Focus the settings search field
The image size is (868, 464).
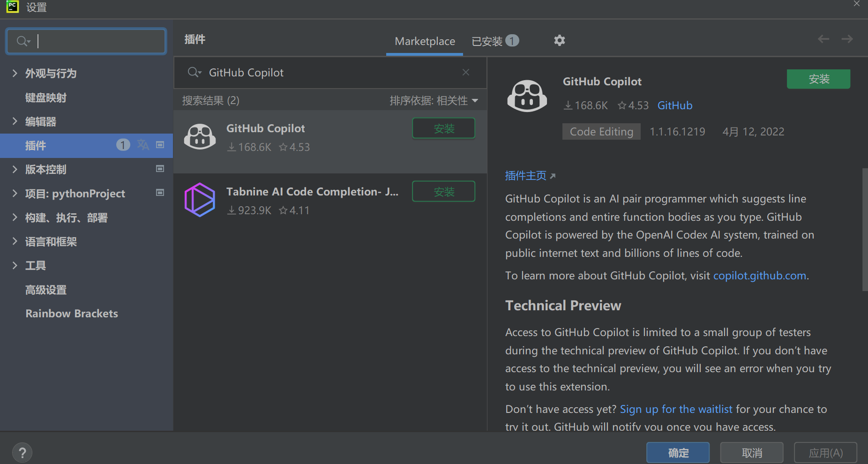click(86, 41)
